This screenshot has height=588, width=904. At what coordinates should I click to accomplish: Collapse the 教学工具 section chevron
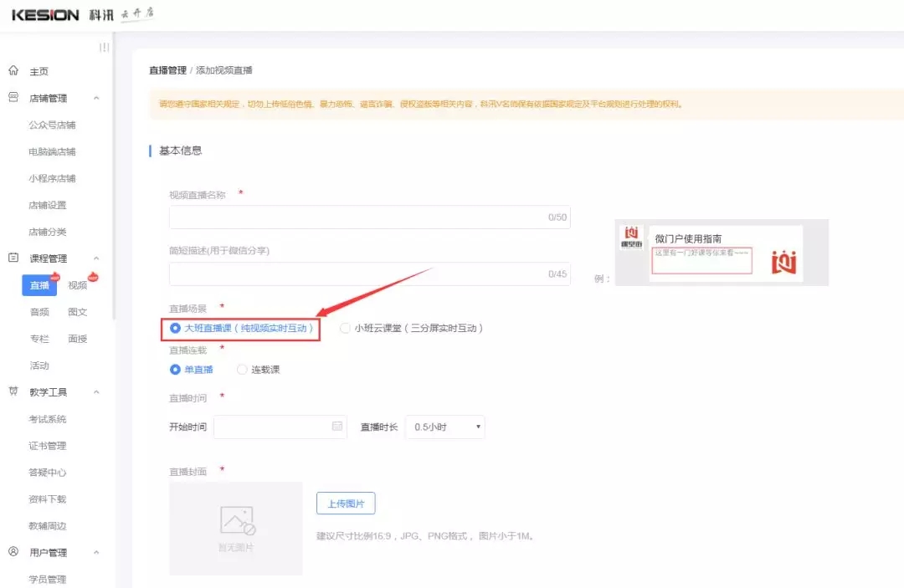click(96, 392)
